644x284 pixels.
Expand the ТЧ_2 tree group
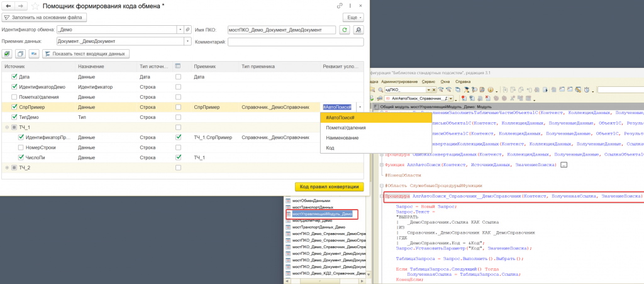pyautogui.click(x=7, y=168)
